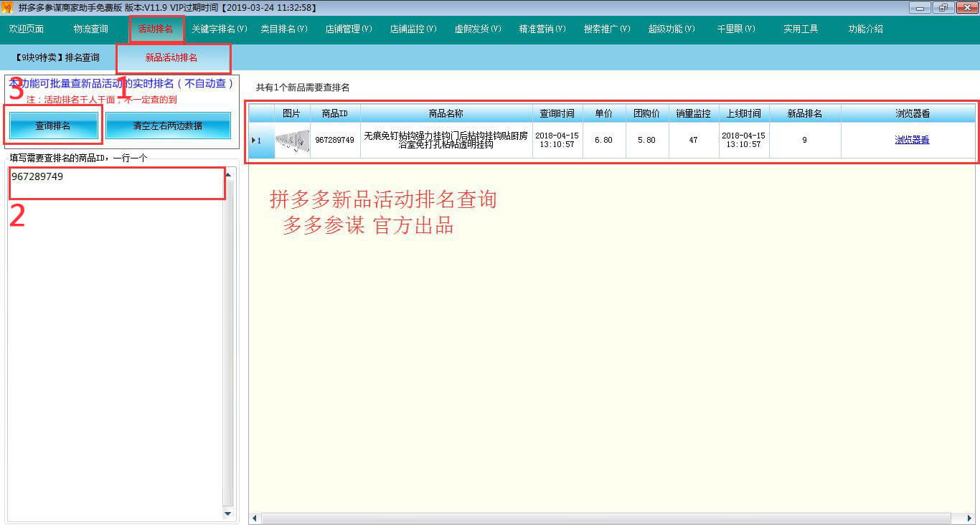
Task: Click the sales monitor cell 47
Action: [694, 141]
